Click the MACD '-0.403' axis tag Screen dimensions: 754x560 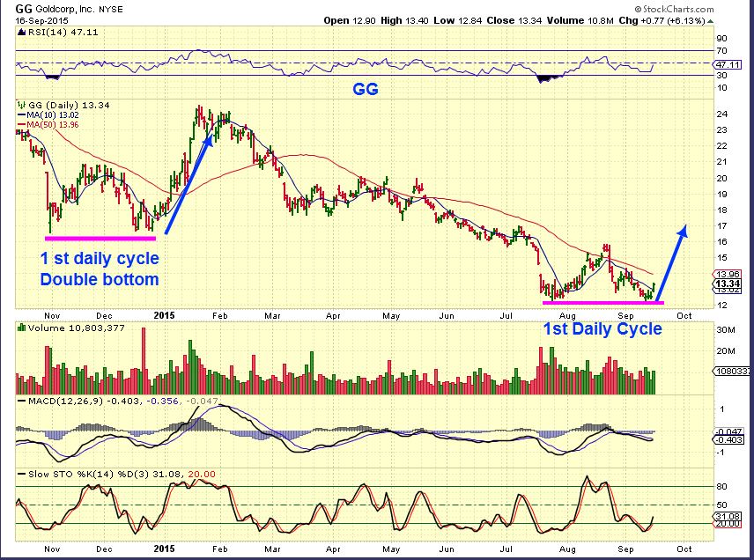(x=728, y=440)
